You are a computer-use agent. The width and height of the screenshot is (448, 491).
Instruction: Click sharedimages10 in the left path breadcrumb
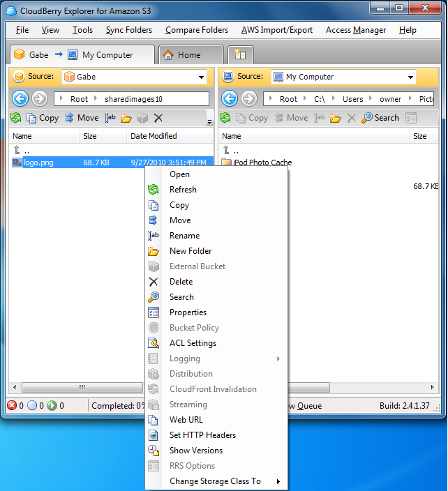pyautogui.click(x=133, y=99)
